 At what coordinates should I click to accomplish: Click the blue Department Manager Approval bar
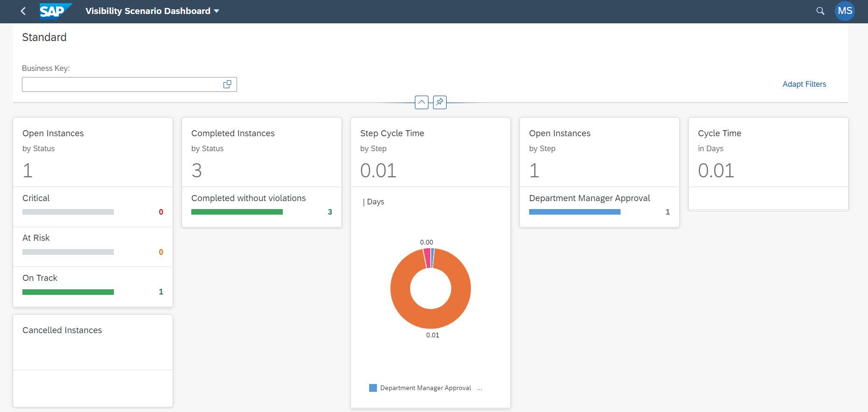575,212
